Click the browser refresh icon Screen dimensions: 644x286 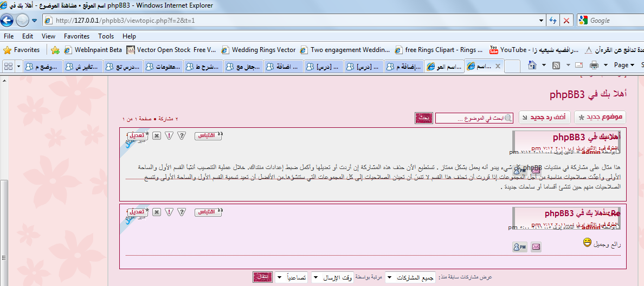[x=553, y=20]
